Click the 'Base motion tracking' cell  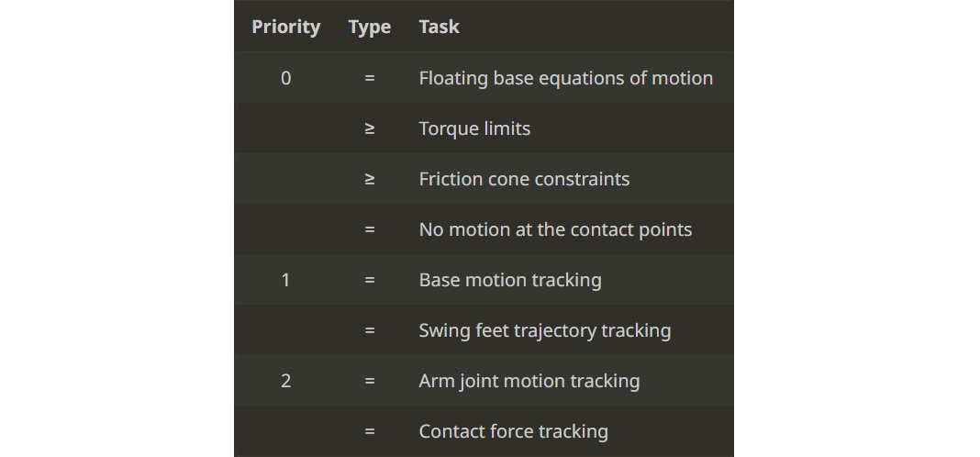510,280
